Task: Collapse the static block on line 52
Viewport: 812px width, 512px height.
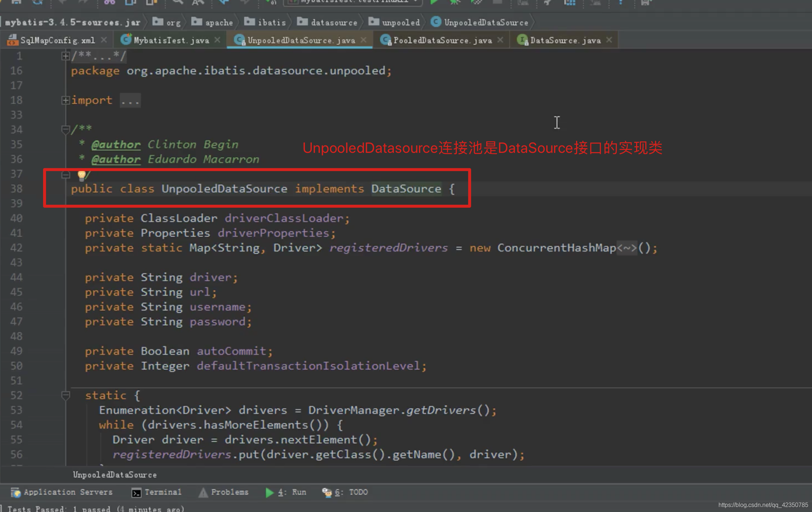Action: point(66,396)
